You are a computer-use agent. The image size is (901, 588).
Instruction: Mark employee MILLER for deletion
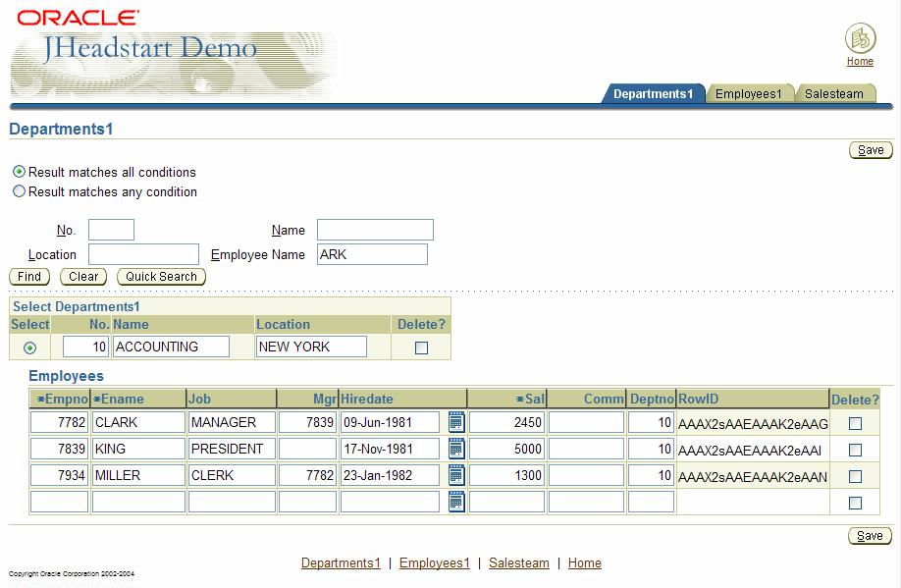(855, 476)
